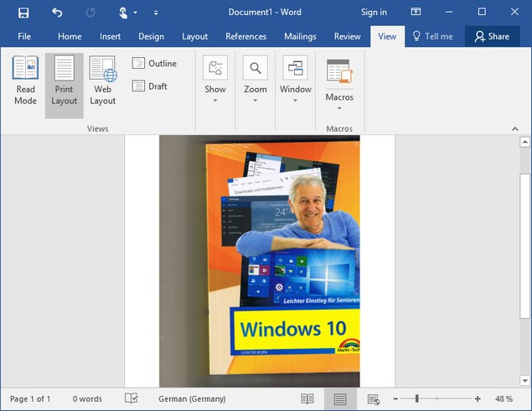
Task: Select the View tab
Action: coord(387,36)
